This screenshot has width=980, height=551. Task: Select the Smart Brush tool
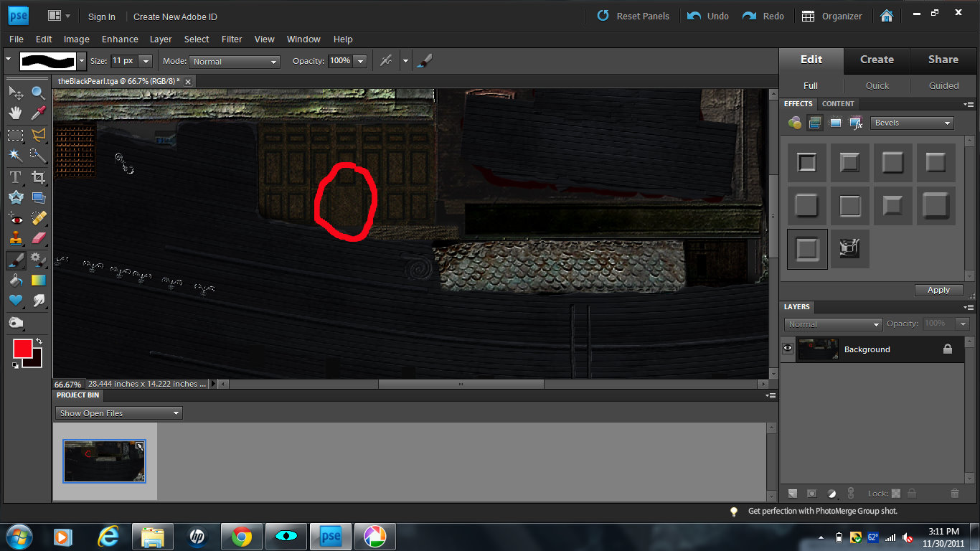(x=38, y=260)
